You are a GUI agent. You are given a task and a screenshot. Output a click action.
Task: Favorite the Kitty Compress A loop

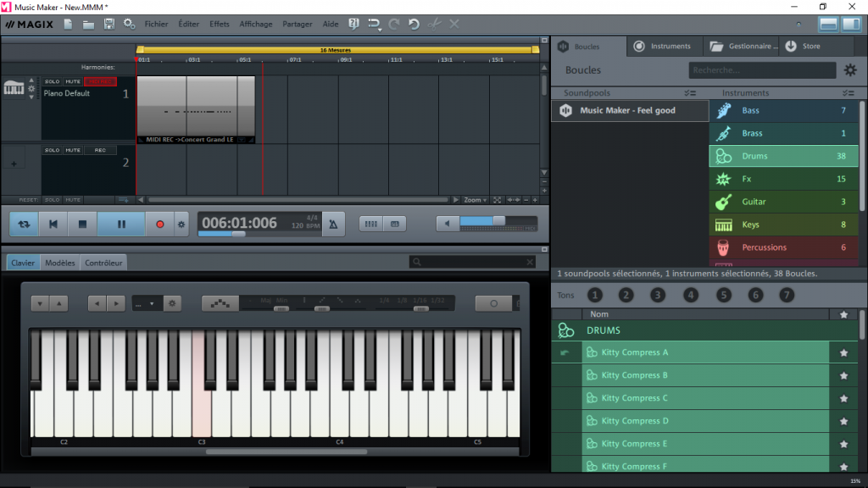(x=843, y=352)
